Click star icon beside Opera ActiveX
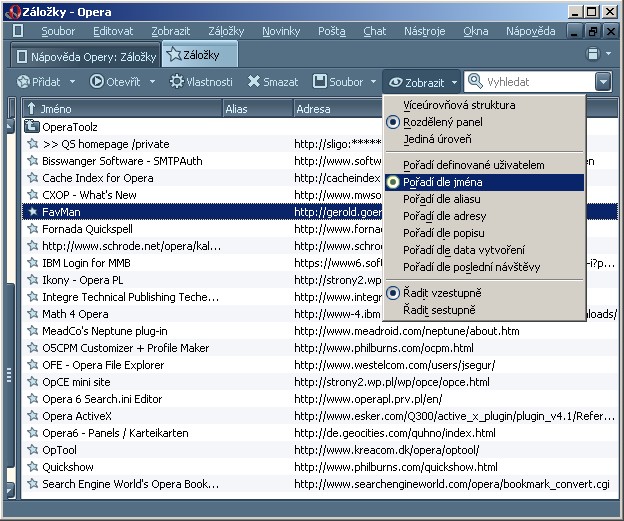 (x=33, y=416)
